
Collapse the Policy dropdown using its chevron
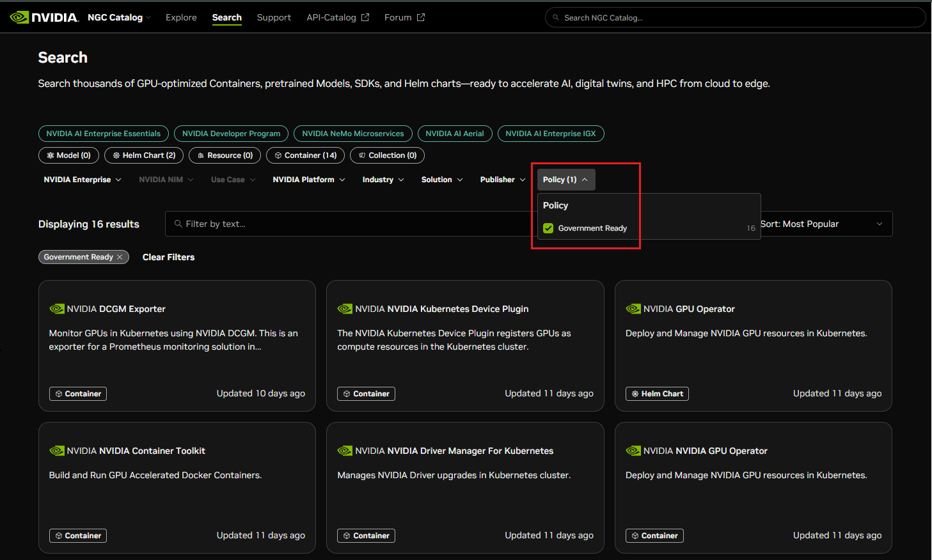point(584,180)
